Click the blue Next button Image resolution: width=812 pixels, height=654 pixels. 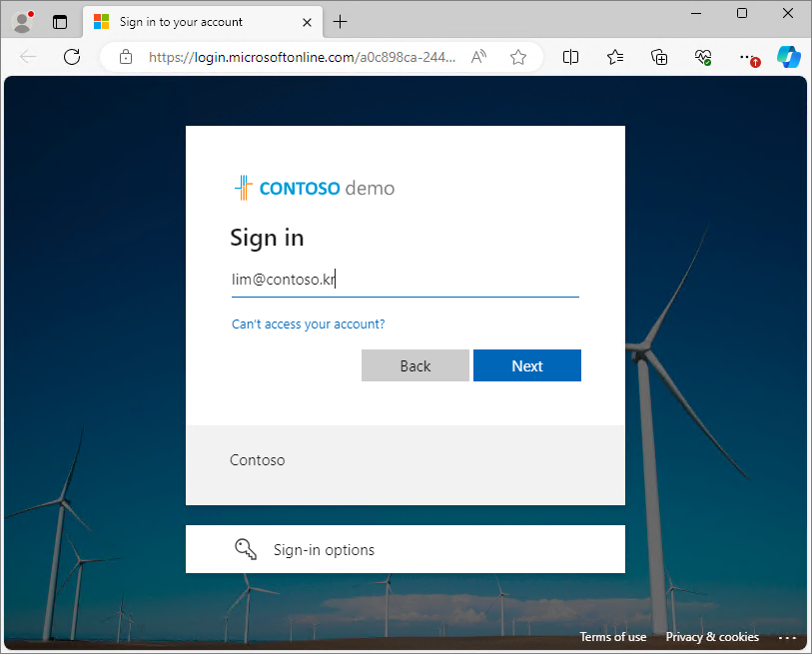pos(527,365)
